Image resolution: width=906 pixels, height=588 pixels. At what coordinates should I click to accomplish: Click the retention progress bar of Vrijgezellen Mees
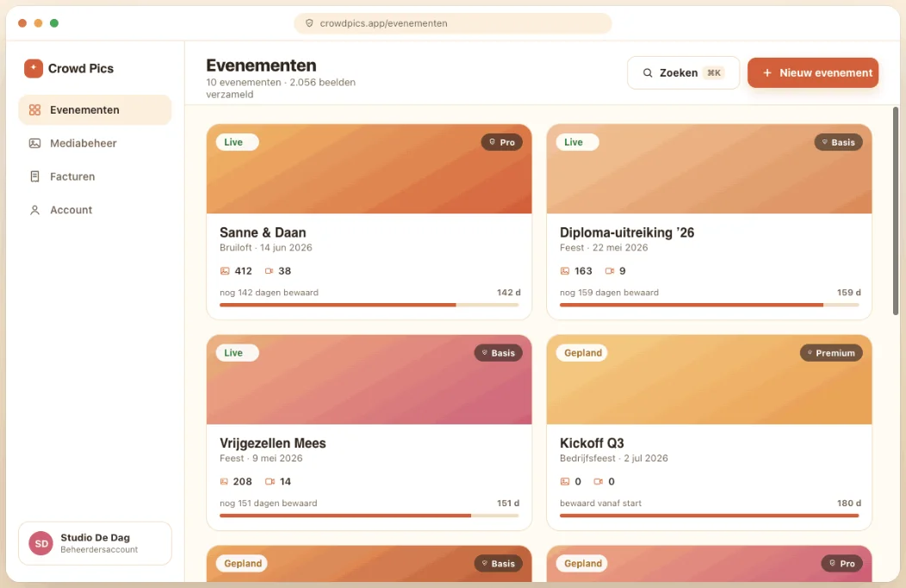click(x=369, y=515)
